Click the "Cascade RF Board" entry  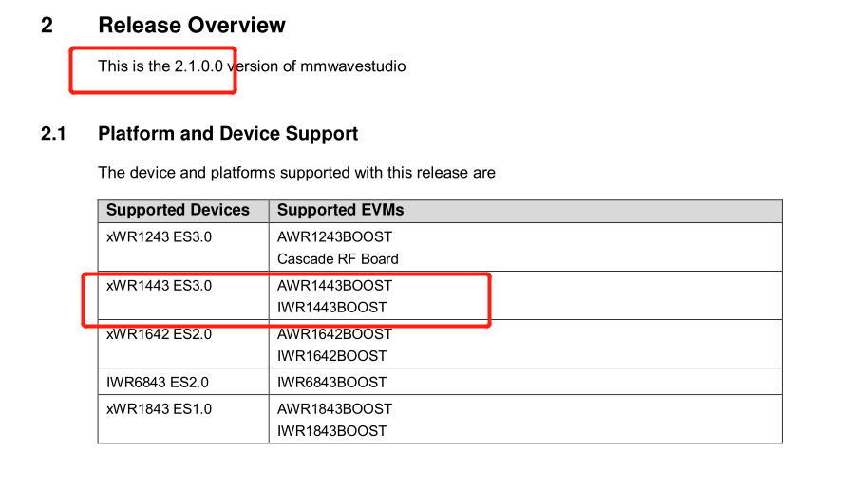(x=338, y=258)
